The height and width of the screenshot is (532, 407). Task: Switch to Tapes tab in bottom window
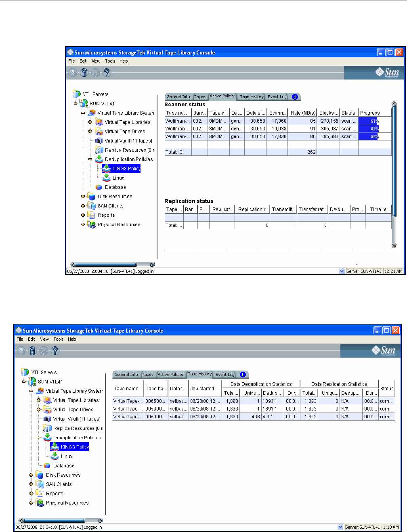coord(148,375)
